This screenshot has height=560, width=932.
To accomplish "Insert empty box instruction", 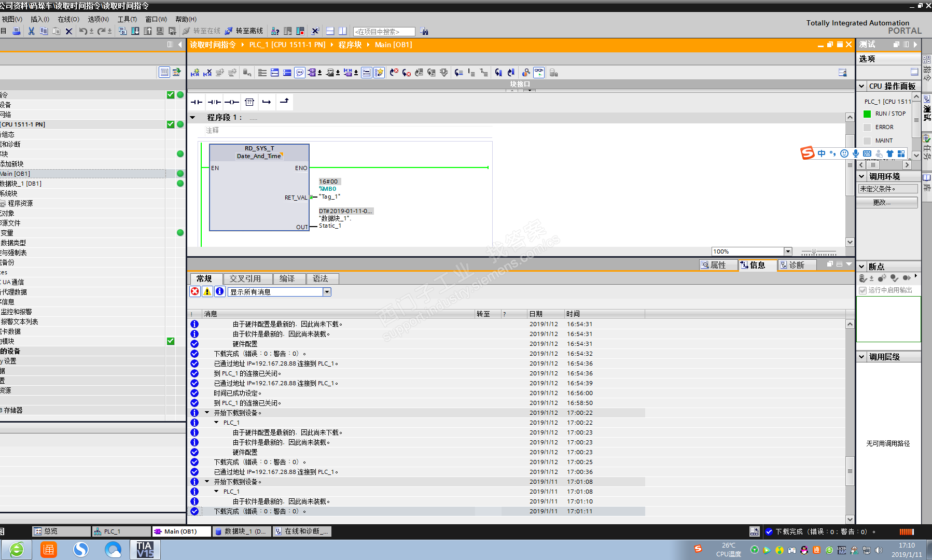I will (x=249, y=102).
